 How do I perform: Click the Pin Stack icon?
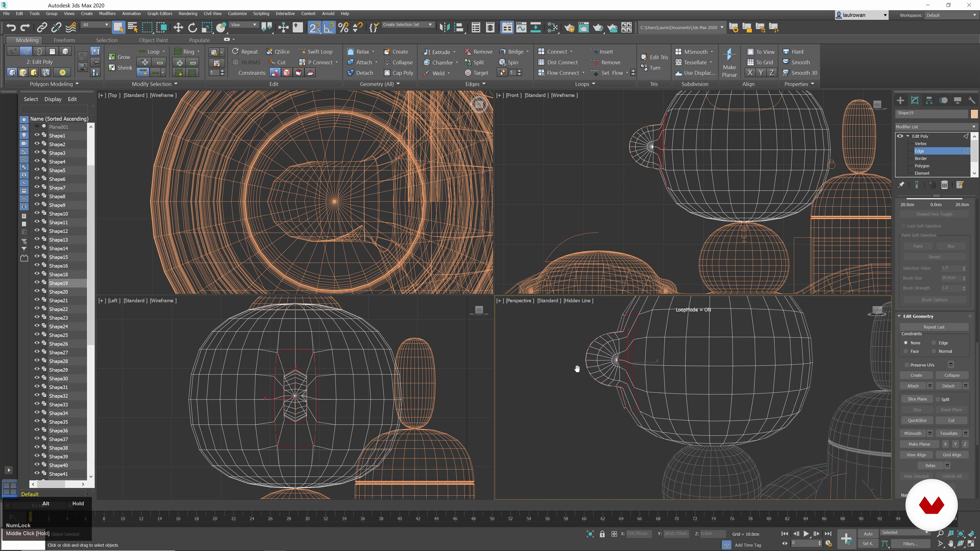tap(901, 185)
